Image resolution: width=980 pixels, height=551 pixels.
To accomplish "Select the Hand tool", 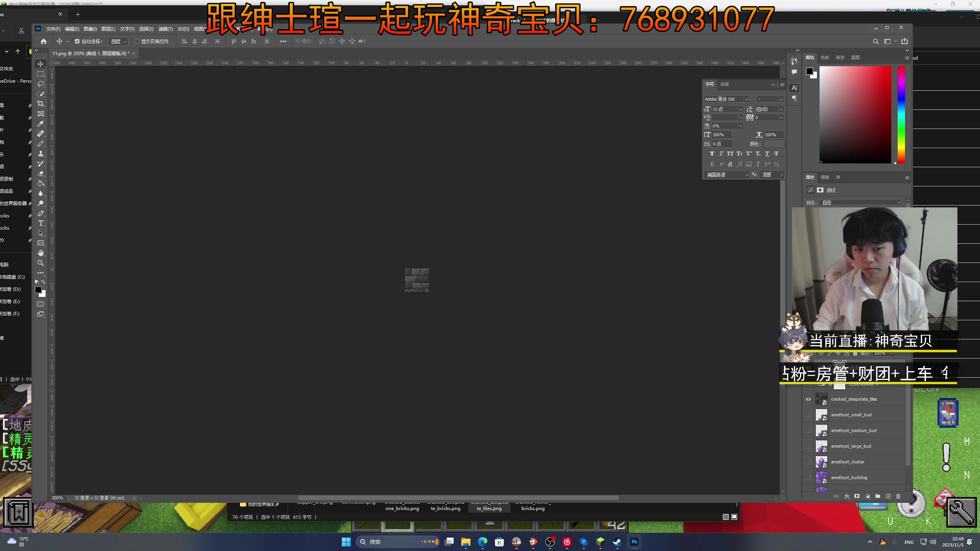I will (41, 253).
